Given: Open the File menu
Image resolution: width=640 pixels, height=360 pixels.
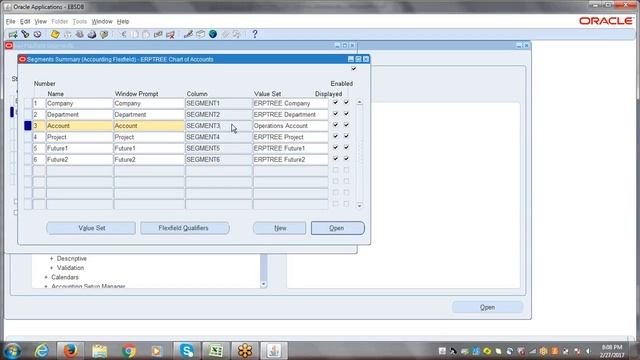Looking at the screenshot, I should [x=11, y=22].
